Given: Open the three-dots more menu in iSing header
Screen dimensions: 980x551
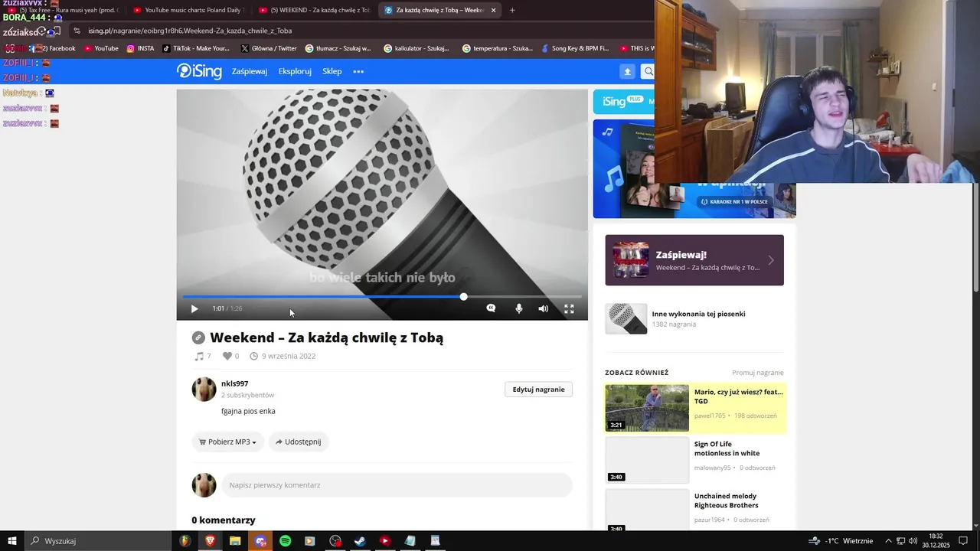Looking at the screenshot, I should pyautogui.click(x=358, y=71).
